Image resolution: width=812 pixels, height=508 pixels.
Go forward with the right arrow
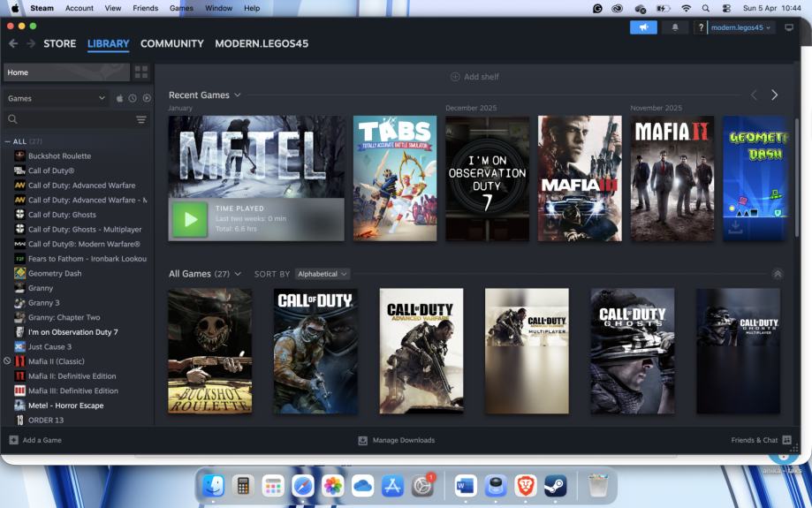point(31,43)
